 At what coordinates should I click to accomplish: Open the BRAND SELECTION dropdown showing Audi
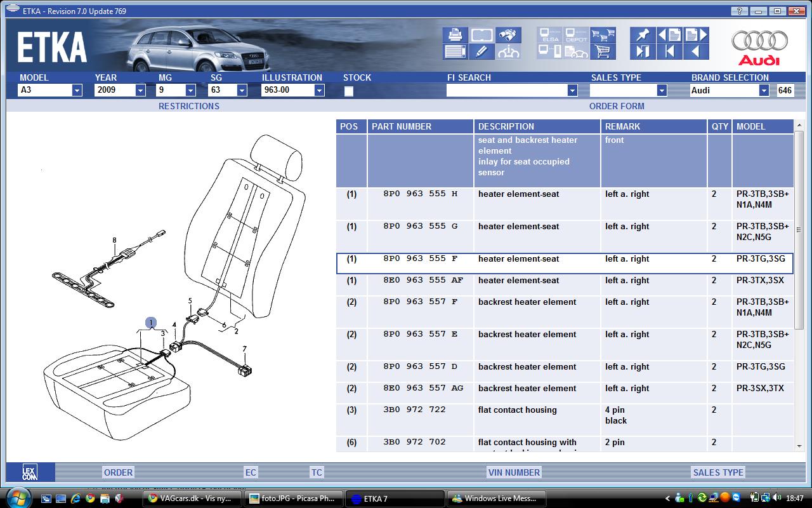[x=763, y=90]
